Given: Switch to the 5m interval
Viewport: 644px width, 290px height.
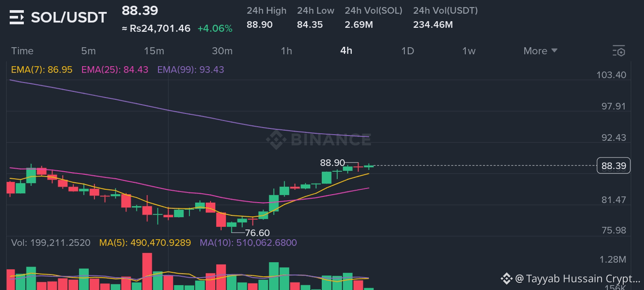Looking at the screenshot, I should [x=88, y=51].
